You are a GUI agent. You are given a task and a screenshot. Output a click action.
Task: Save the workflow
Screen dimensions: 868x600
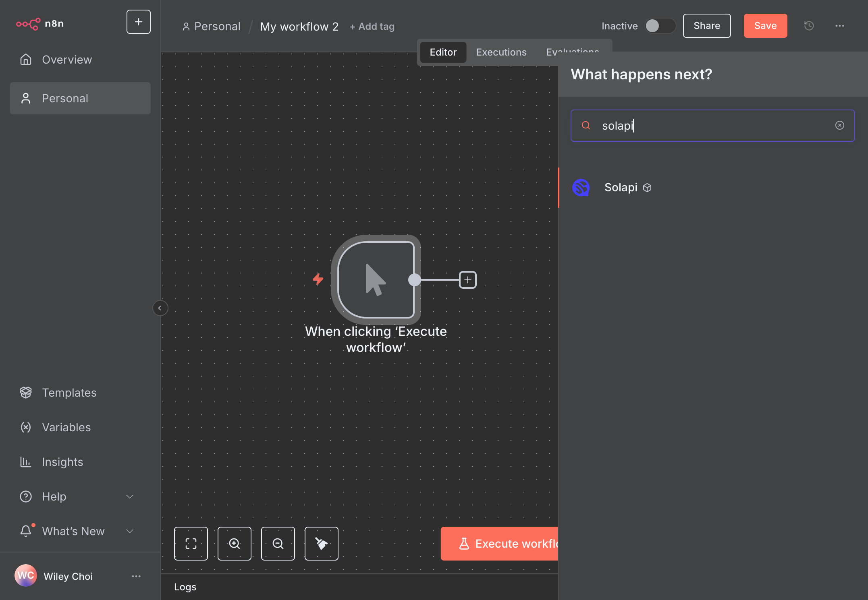(x=765, y=26)
